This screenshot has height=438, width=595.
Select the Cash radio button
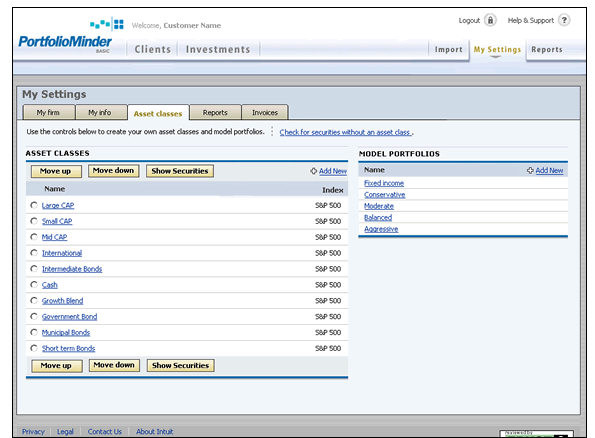coord(34,285)
